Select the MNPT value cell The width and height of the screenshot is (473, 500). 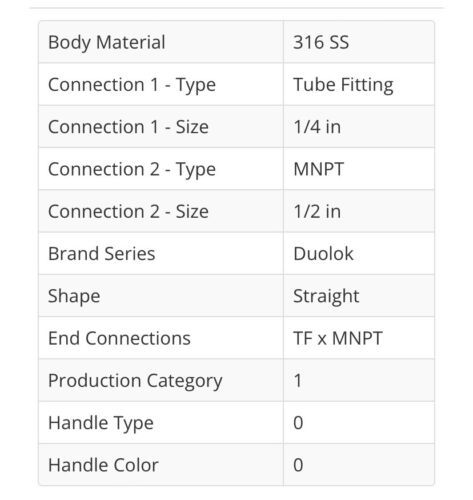tap(359, 169)
